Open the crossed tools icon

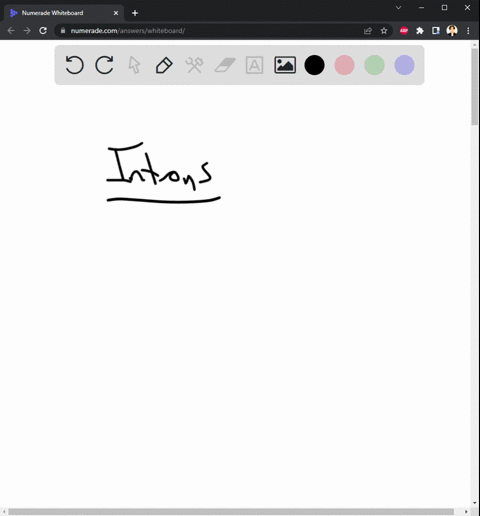click(194, 65)
